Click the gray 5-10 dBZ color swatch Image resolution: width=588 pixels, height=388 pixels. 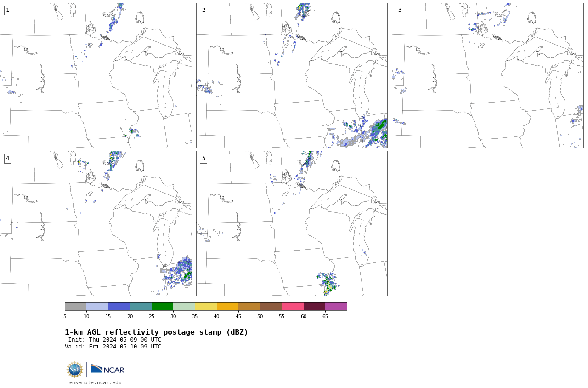[x=75, y=307]
